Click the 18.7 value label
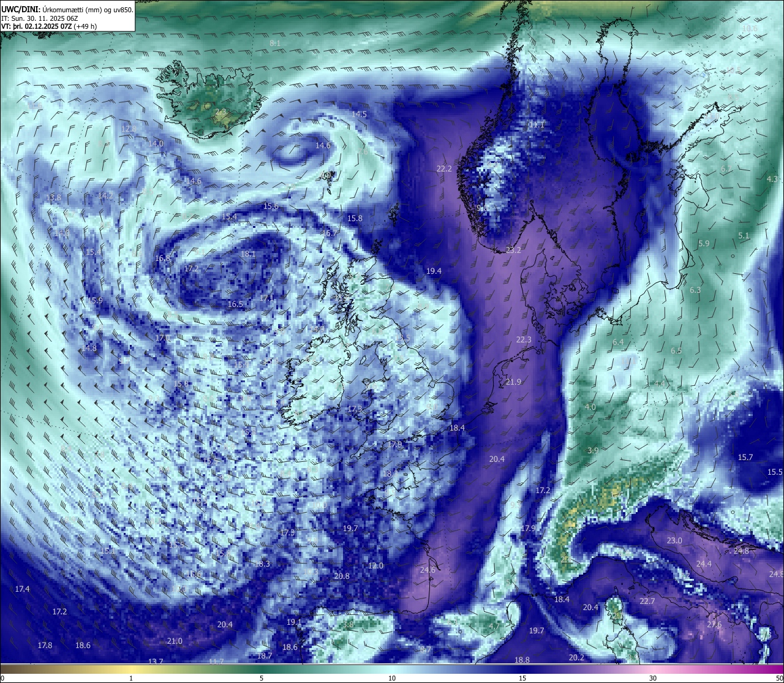 pyautogui.click(x=265, y=655)
